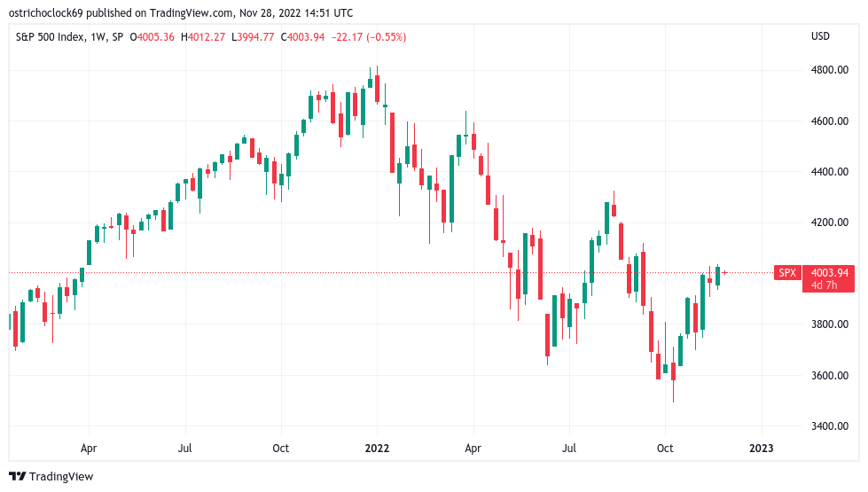Click the 4800.00 price axis label
The height and width of the screenshot is (492, 868).
[x=830, y=70]
